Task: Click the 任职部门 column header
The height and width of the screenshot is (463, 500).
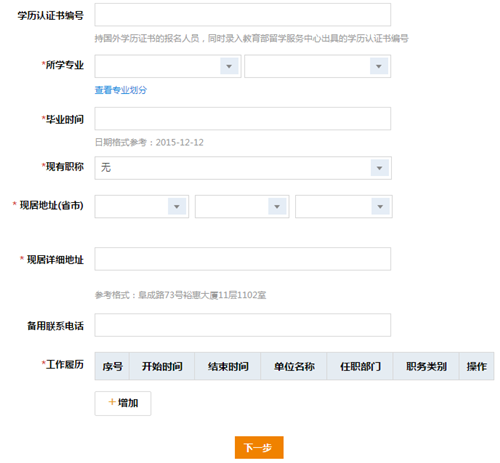Action: (360, 366)
